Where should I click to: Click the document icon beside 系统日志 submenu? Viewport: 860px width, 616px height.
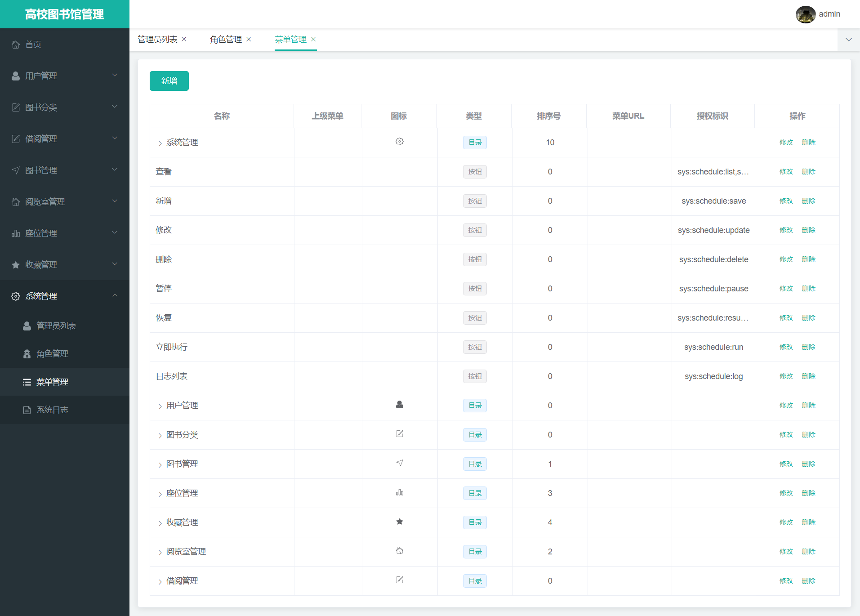tap(27, 410)
